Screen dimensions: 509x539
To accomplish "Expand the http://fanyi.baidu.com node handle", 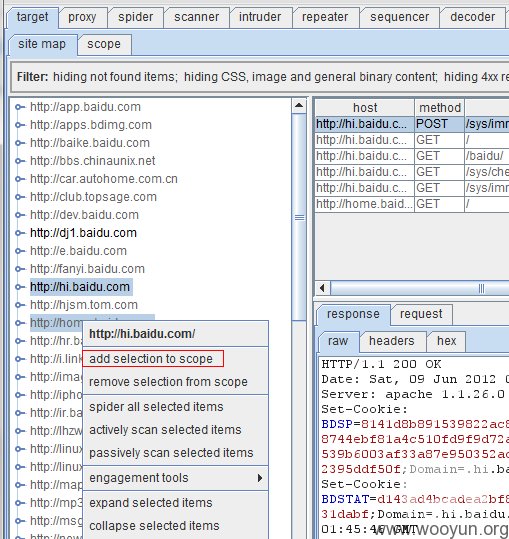I will pyautogui.click(x=20, y=269).
